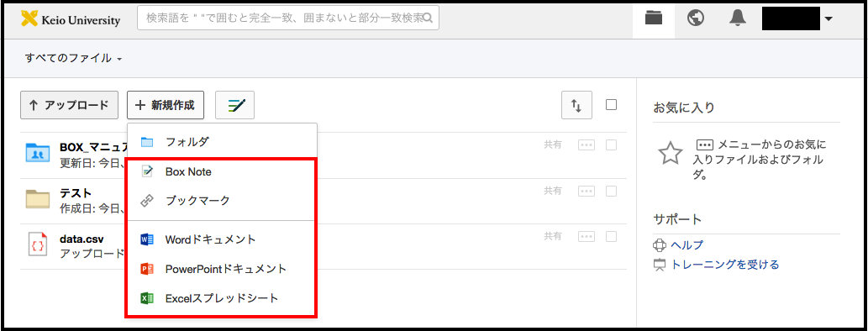Screen dimensions: 868x331
Task: Check the BOX_マニュアル row checkbox
Action: pos(611,145)
